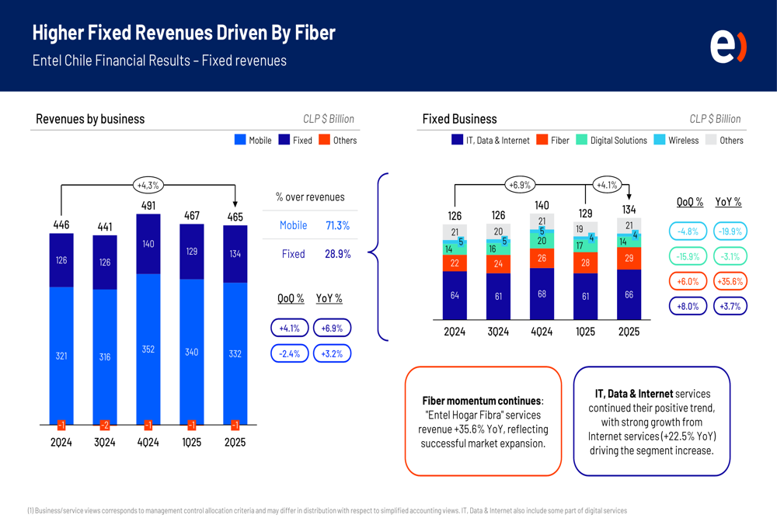The height and width of the screenshot is (532, 777).
Task: Click the Fiber segment labeled '22'
Action: coord(455,263)
